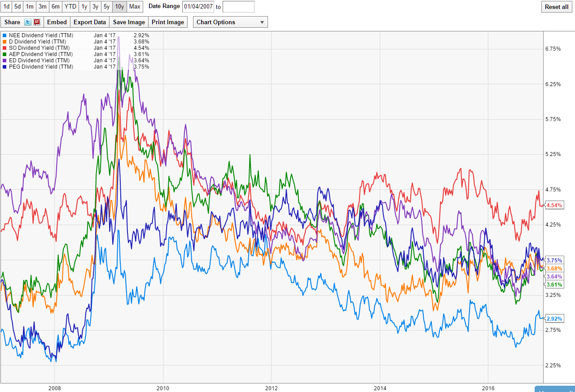Click the legend value 2.92% for NEE
The image size is (575, 392).
(141, 35)
